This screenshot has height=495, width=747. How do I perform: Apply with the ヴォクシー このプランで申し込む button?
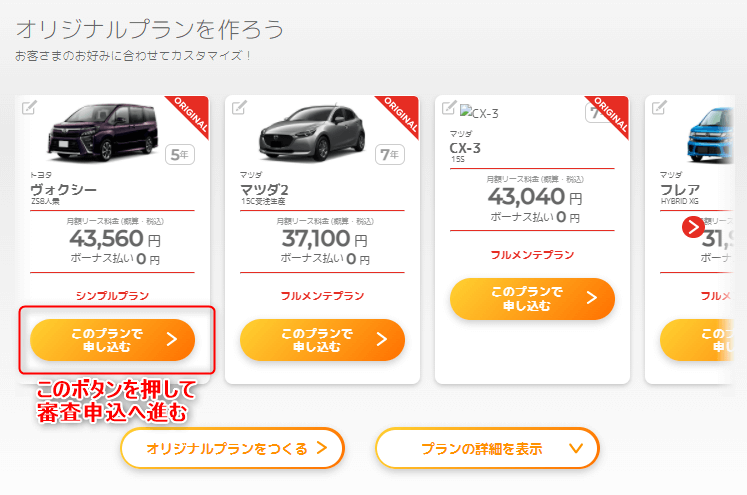click(x=112, y=340)
